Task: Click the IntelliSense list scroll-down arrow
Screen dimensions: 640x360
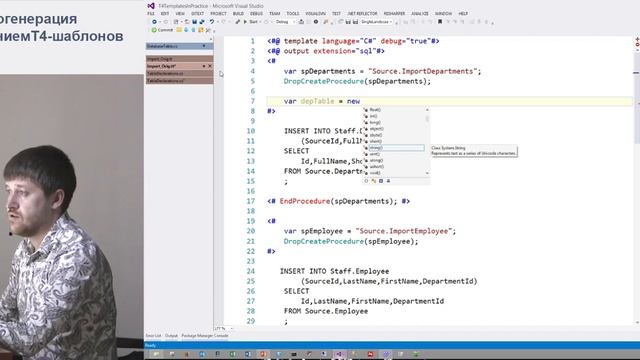Action: point(427,173)
